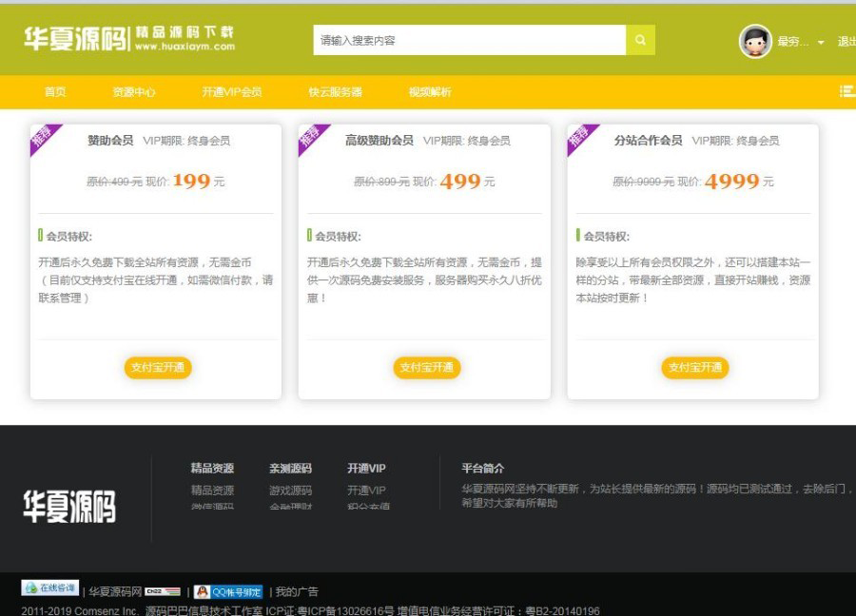Viewport: 856px width, 616px height.
Task: Click the user avatar picture
Action: click(x=755, y=41)
